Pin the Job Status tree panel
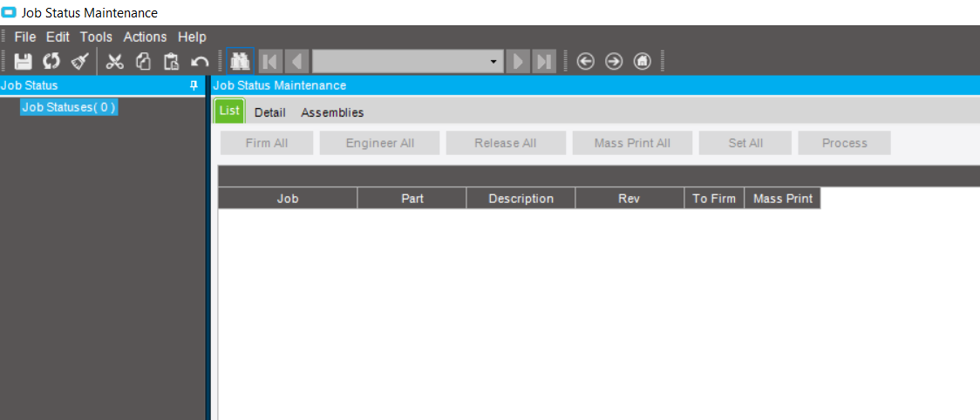Viewport: 980px width, 420px height. [x=194, y=85]
